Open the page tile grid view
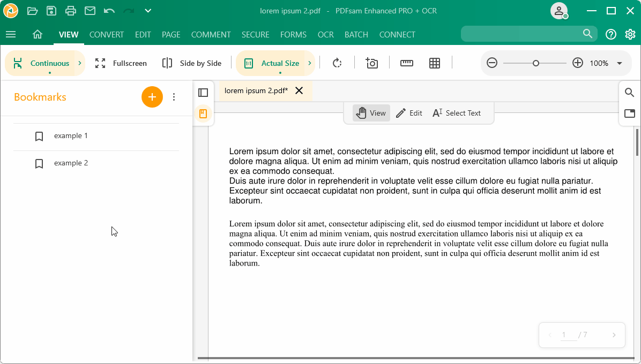The height and width of the screenshot is (364, 641). (x=435, y=63)
